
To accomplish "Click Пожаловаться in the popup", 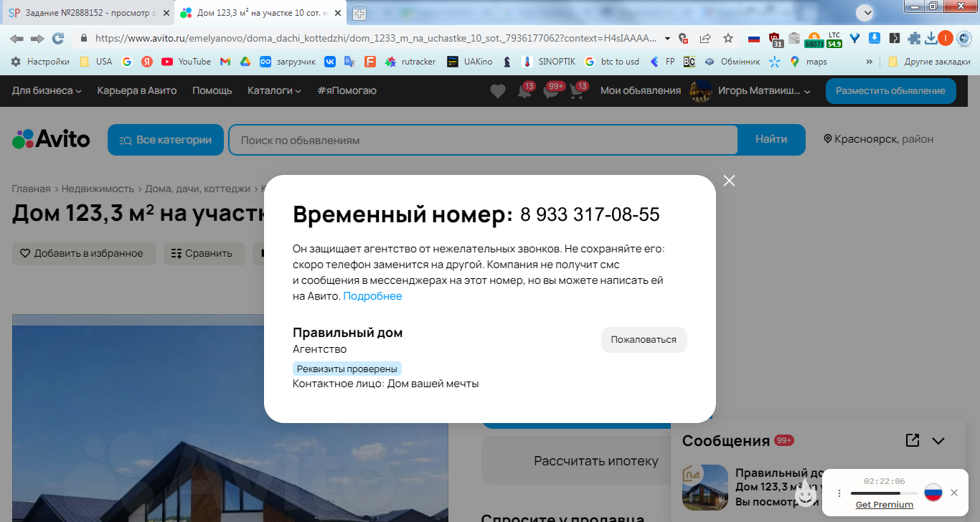I will click(644, 340).
